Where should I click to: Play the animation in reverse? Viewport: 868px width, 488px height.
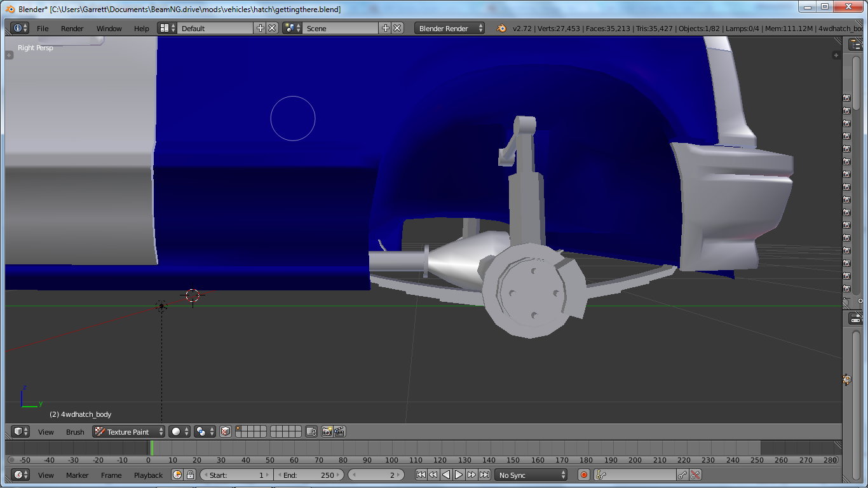(446, 475)
